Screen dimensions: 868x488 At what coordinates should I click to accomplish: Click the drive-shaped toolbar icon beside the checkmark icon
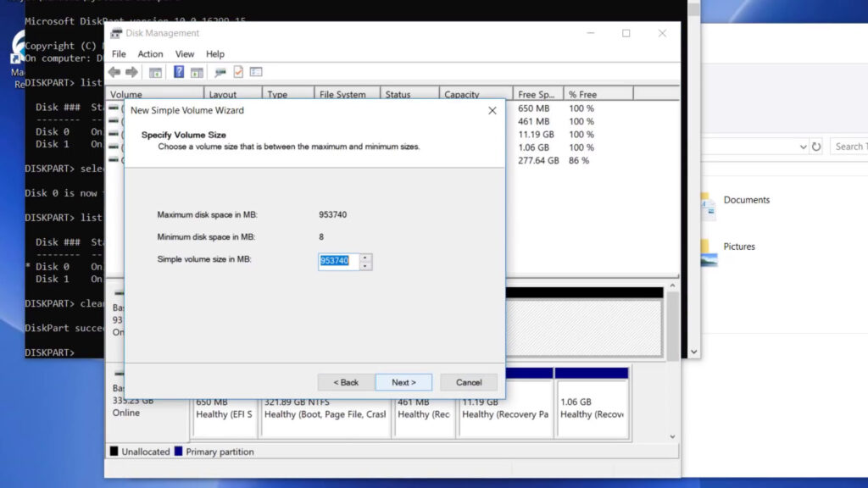[x=220, y=72]
